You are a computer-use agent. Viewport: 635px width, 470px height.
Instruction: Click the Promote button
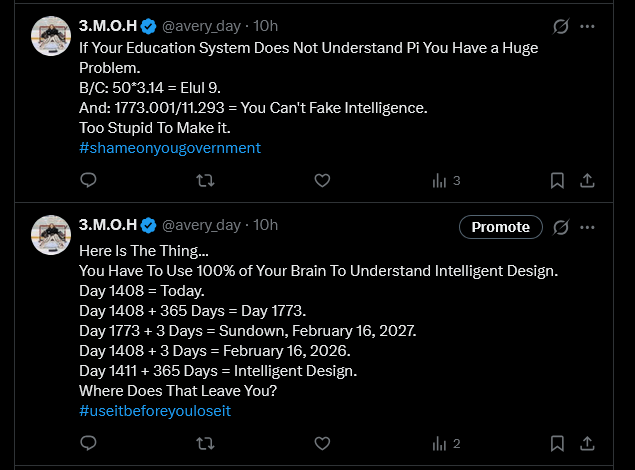[501, 227]
